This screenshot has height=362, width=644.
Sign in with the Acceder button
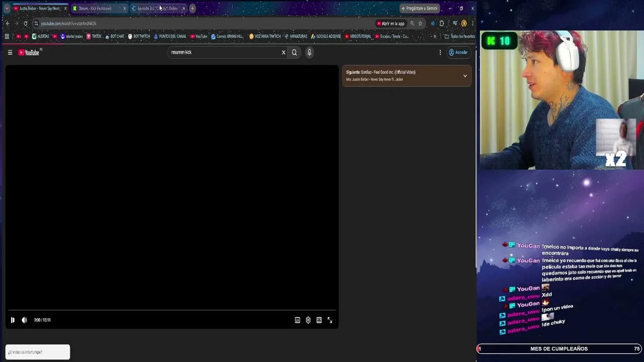point(458,52)
